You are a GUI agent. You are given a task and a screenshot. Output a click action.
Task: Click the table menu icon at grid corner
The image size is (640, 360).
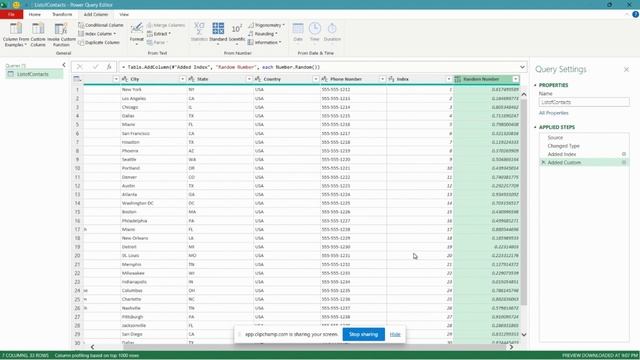point(77,79)
